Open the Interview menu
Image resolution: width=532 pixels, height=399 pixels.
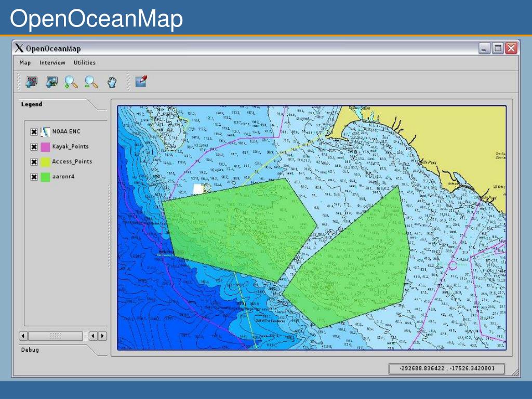52,63
